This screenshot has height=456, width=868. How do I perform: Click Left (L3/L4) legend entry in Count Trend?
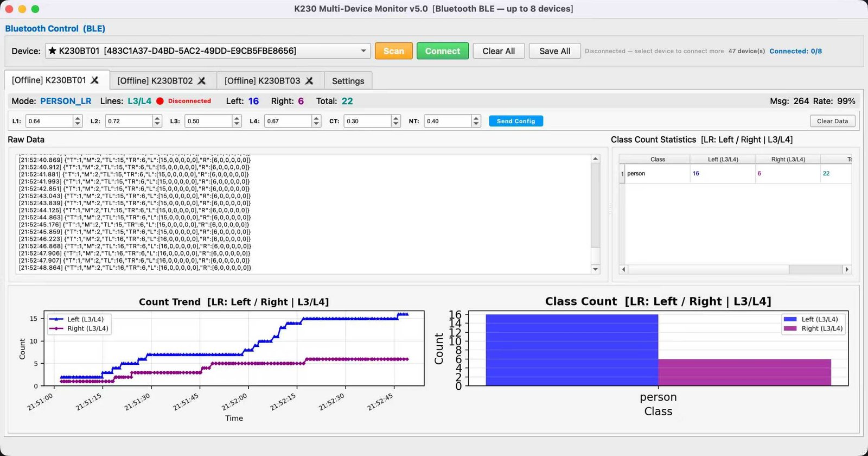[x=79, y=319]
